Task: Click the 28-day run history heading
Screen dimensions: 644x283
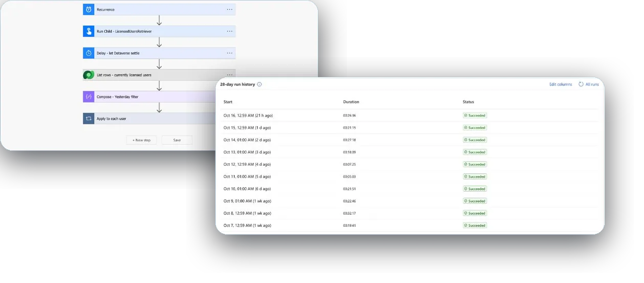Action: [238, 84]
